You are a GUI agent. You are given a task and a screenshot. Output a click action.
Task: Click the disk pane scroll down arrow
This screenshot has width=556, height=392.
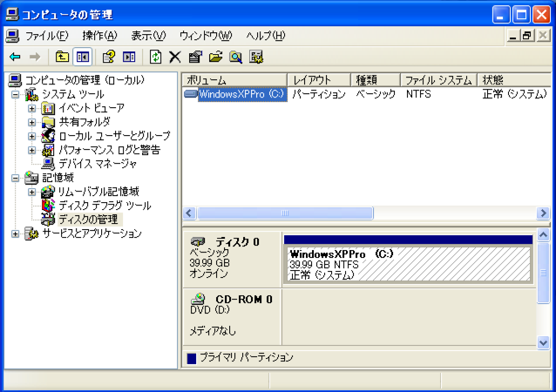pos(543,342)
